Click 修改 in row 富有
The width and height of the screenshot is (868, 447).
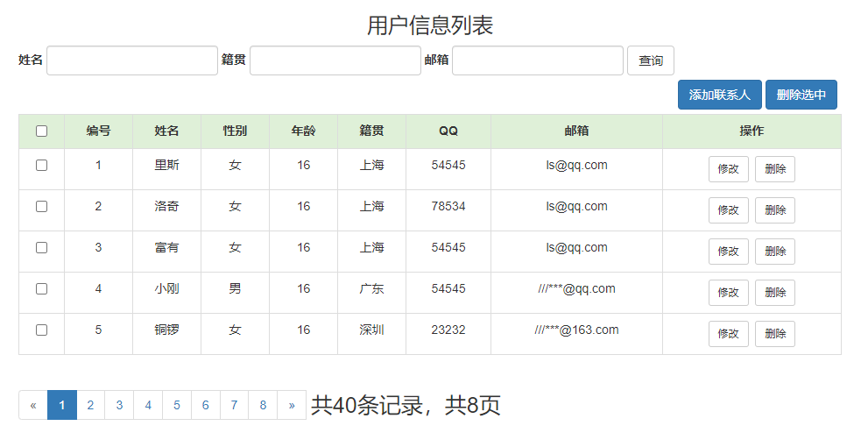click(x=729, y=252)
